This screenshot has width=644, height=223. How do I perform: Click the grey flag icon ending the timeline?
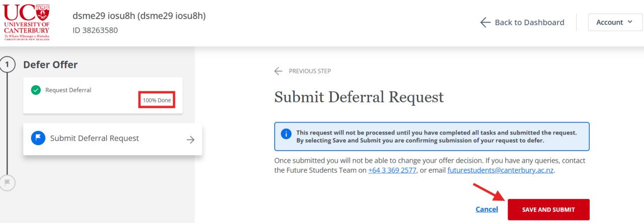click(x=8, y=182)
